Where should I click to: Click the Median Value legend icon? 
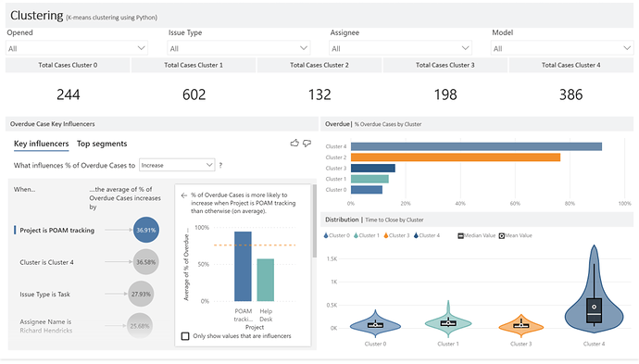click(x=460, y=235)
